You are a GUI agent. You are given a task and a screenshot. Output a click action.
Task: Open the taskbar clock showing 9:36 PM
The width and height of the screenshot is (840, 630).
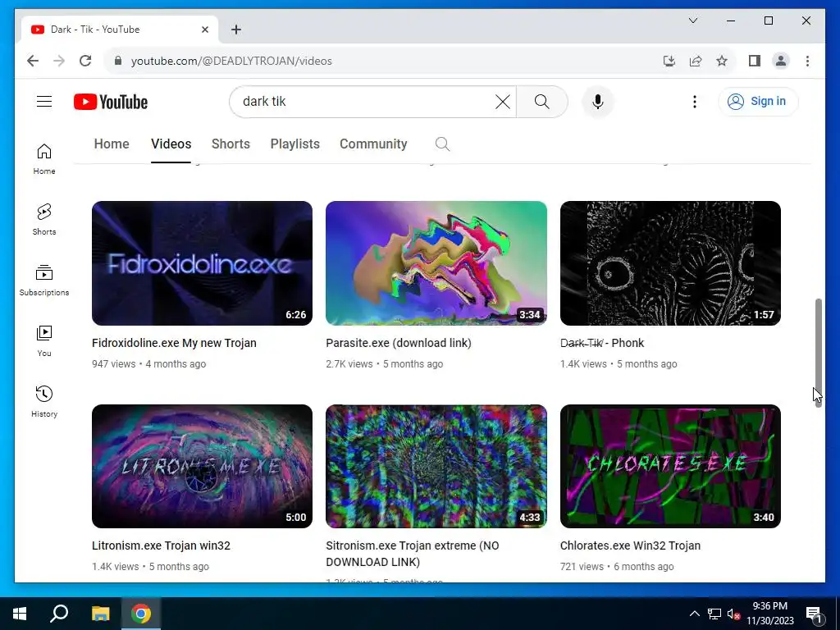(770, 614)
